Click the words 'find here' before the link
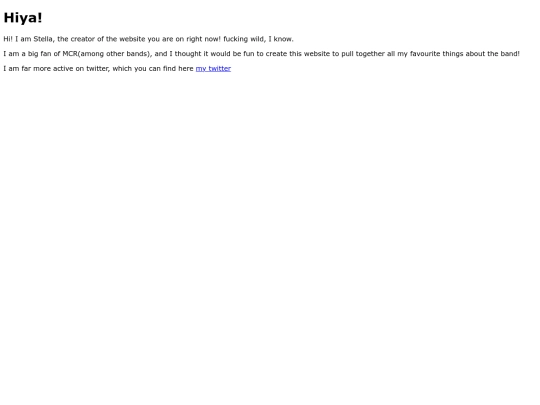Image resolution: width=540 pixels, height=405 pixels. click(x=178, y=69)
